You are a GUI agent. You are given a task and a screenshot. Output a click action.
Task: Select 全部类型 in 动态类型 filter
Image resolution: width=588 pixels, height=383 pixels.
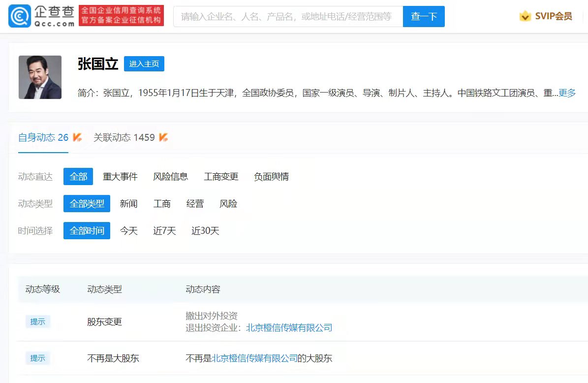pos(87,204)
